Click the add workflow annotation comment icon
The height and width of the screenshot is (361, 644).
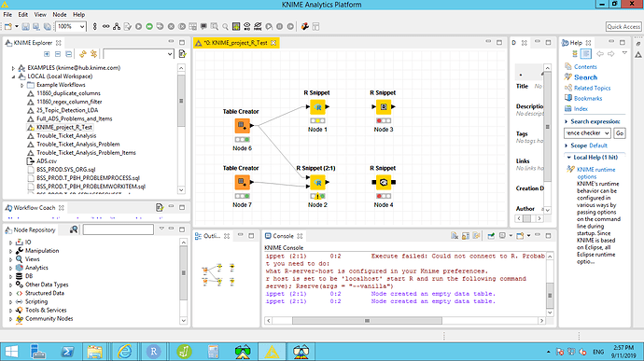(x=203, y=26)
